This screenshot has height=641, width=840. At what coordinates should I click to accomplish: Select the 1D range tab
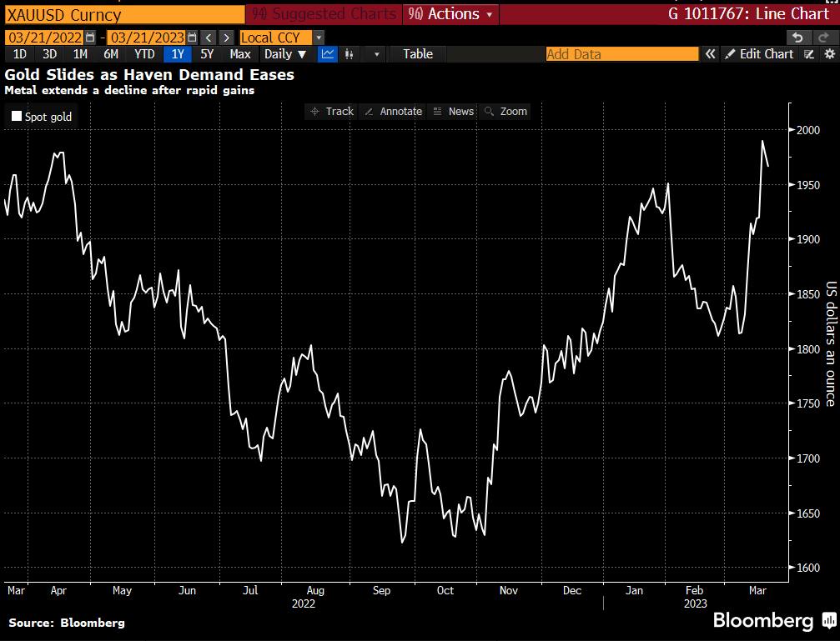[x=20, y=54]
